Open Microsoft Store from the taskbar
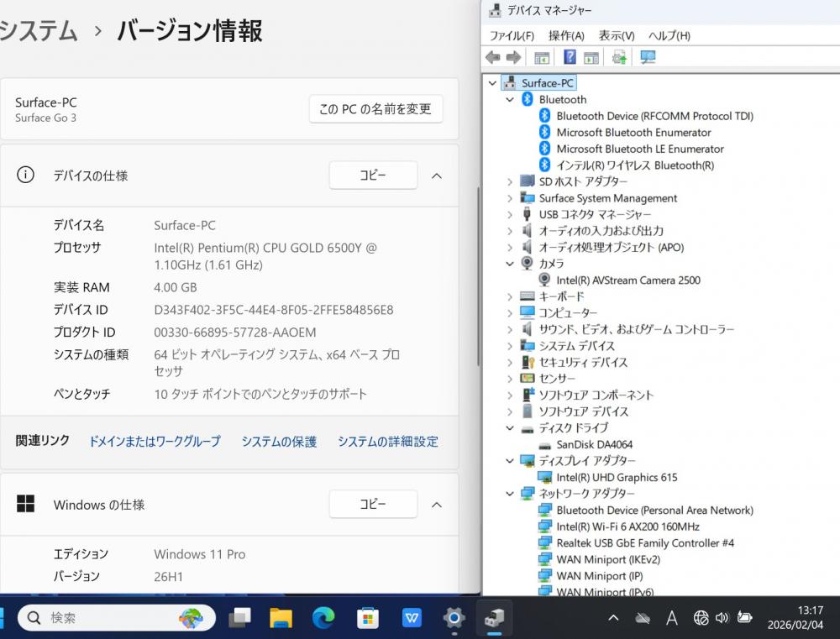The width and height of the screenshot is (840, 639). (x=367, y=618)
